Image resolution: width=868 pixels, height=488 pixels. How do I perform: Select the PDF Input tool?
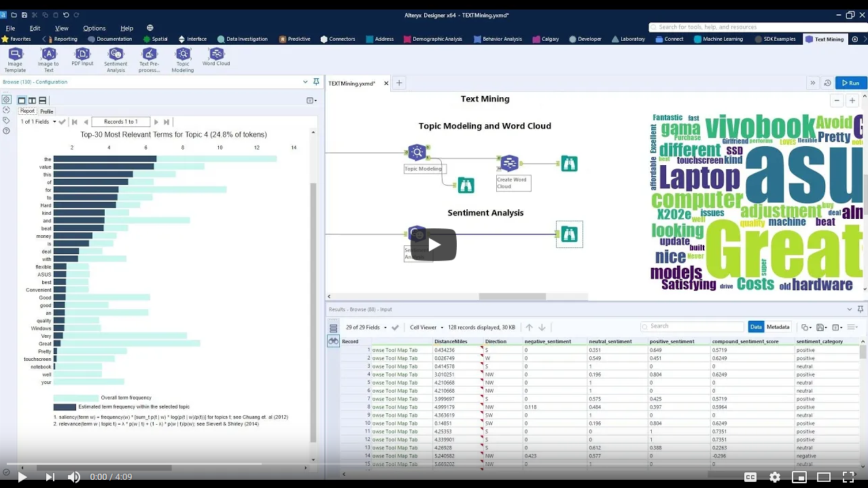coord(82,57)
